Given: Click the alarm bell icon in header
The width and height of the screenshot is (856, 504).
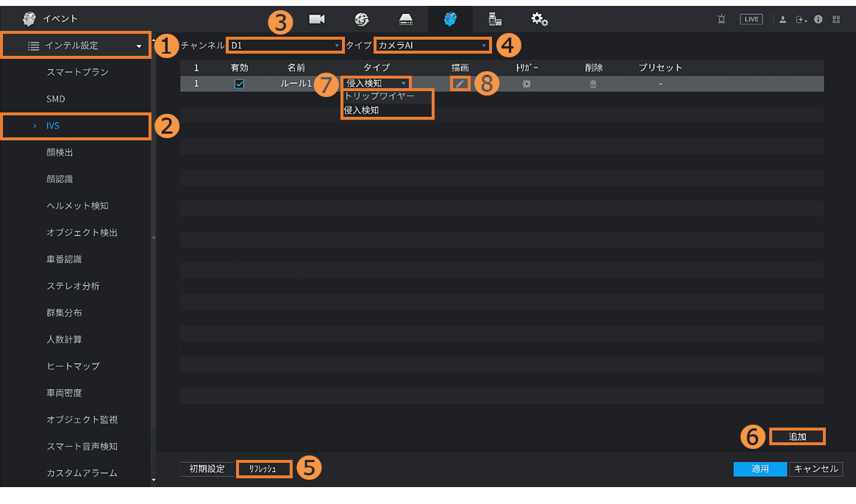Looking at the screenshot, I should (x=721, y=19).
